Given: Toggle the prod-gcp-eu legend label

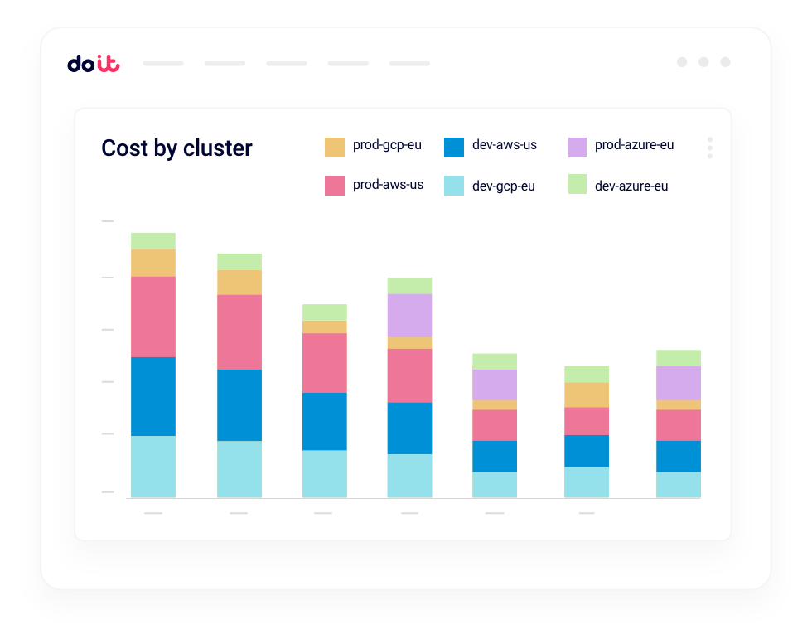Looking at the screenshot, I should (387, 145).
